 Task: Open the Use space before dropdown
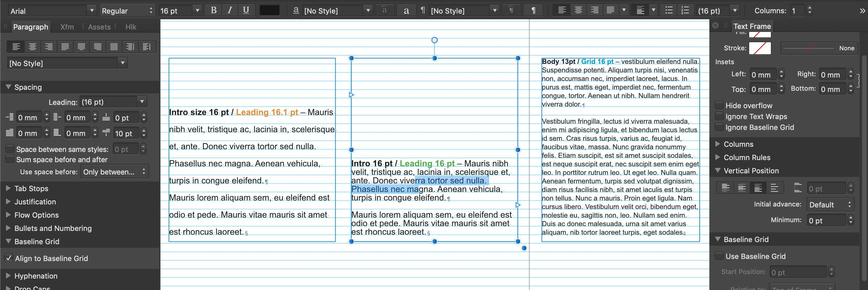(x=115, y=172)
